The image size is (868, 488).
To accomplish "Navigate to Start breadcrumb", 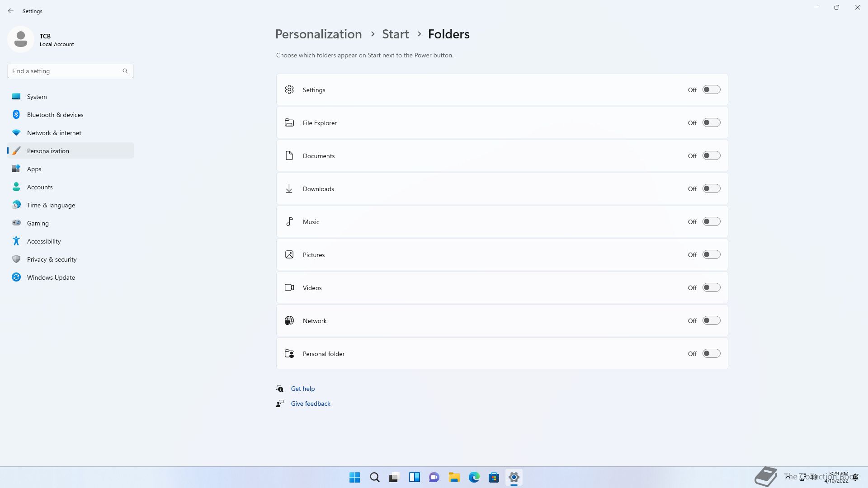I will [x=395, y=34].
